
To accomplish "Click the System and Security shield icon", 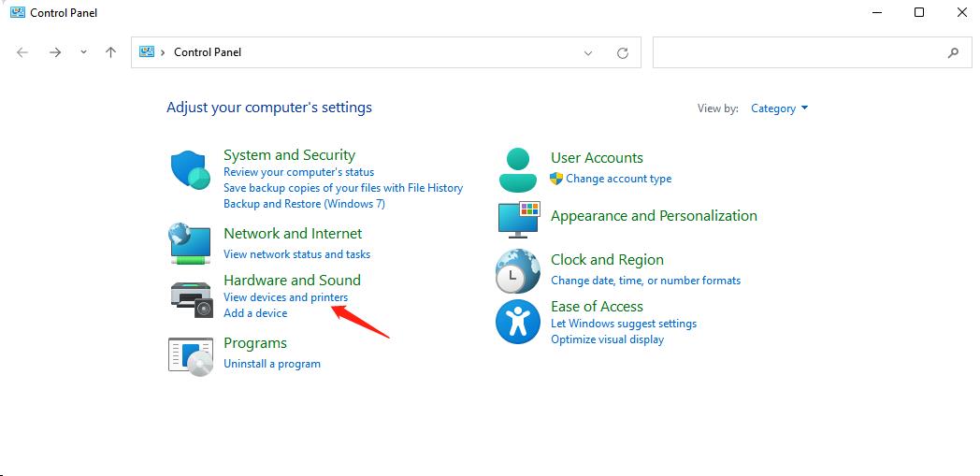I will 191,171.
